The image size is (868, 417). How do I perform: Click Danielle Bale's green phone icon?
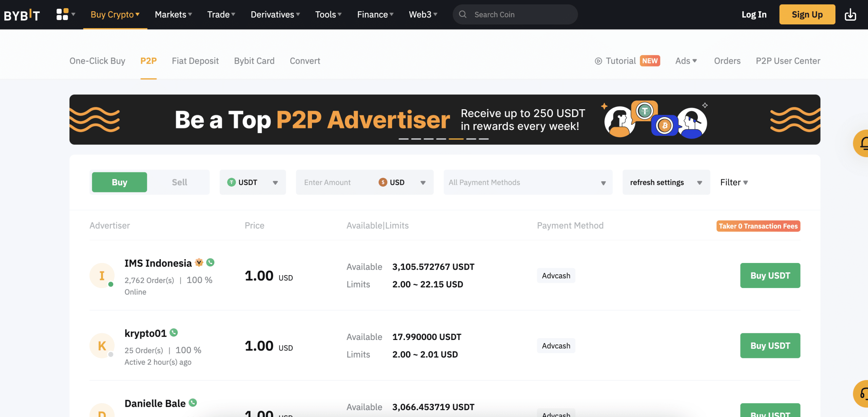pos(193,403)
